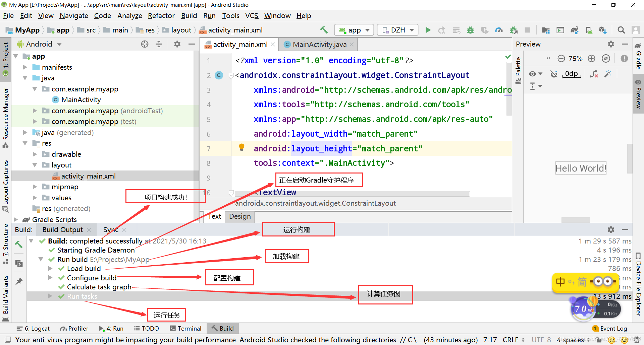Toggle view options eye icon in Preview
The image size is (644, 345).
pos(535,74)
